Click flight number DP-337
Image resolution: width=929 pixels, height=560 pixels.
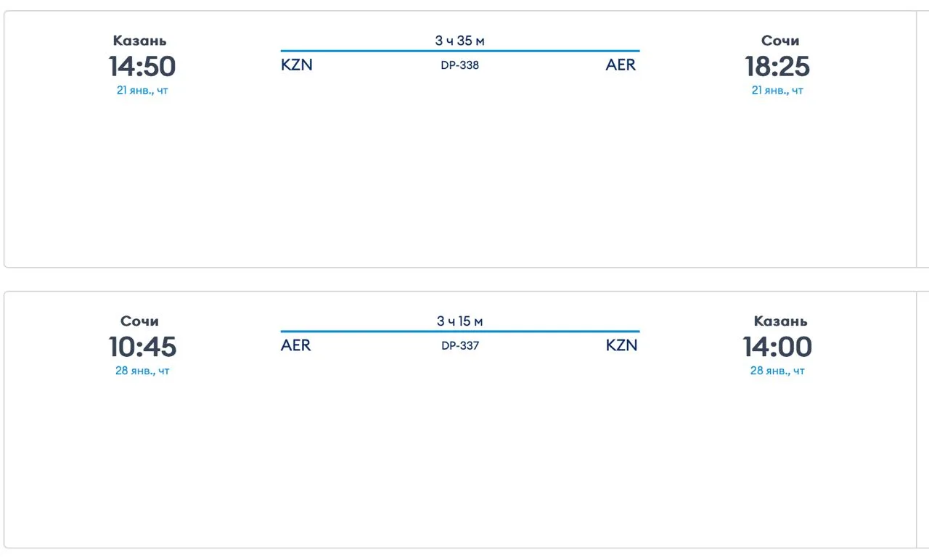[x=460, y=345]
